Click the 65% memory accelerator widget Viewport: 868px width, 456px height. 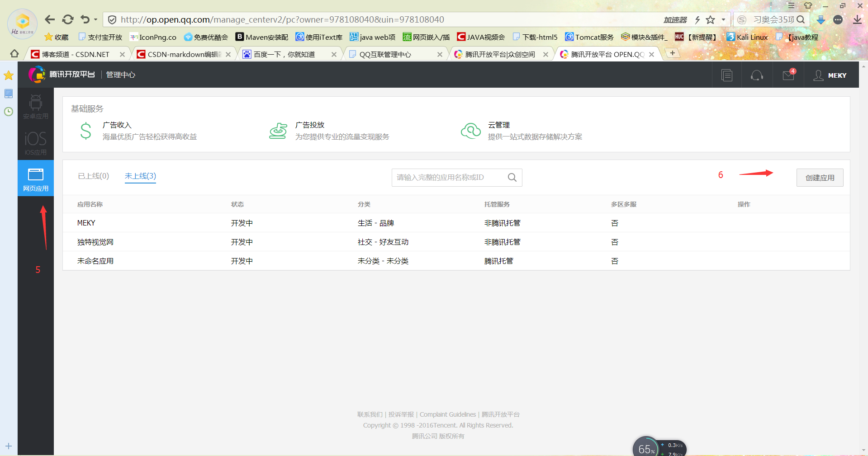647,447
